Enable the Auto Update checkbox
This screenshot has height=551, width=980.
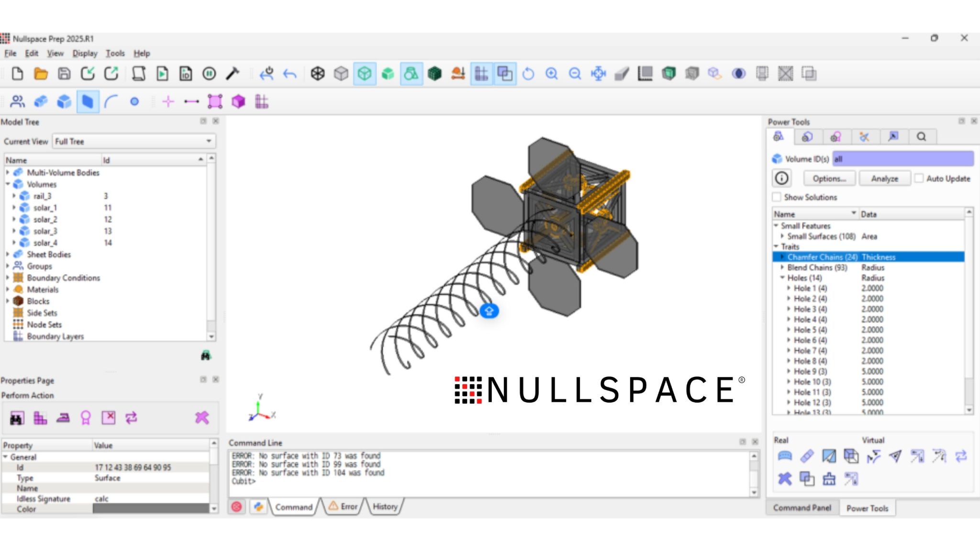pyautogui.click(x=919, y=178)
